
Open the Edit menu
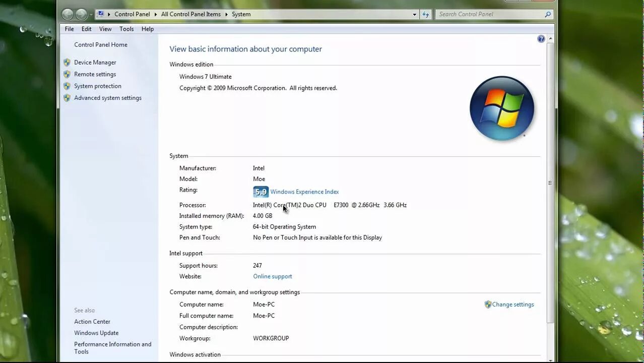[x=86, y=29]
